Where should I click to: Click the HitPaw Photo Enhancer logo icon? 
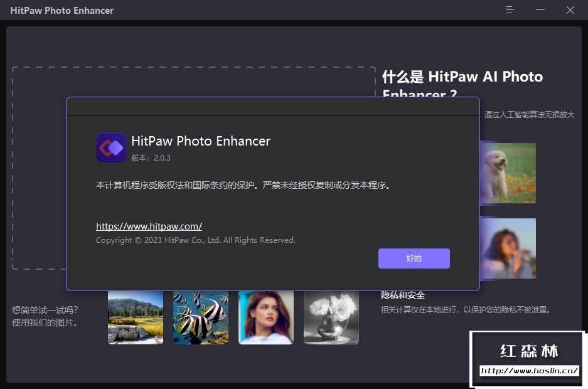[x=111, y=147]
